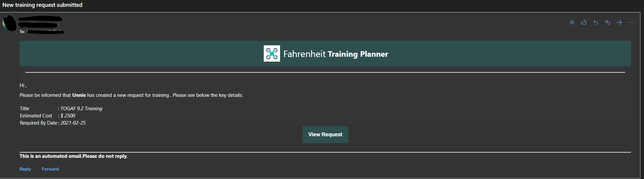Click the redacted recipient after 'To:'
The height and width of the screenshot is (179, 644).
[x=45, y=32]
